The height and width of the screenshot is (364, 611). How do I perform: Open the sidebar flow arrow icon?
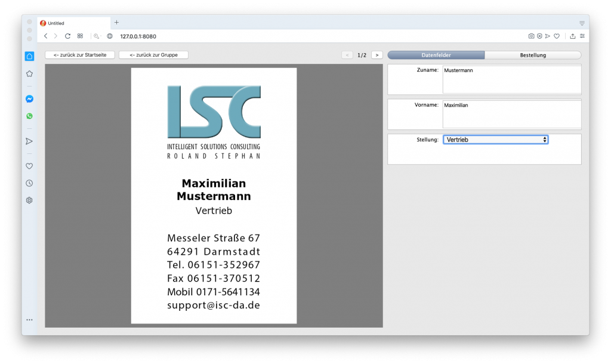coord(29,141)
